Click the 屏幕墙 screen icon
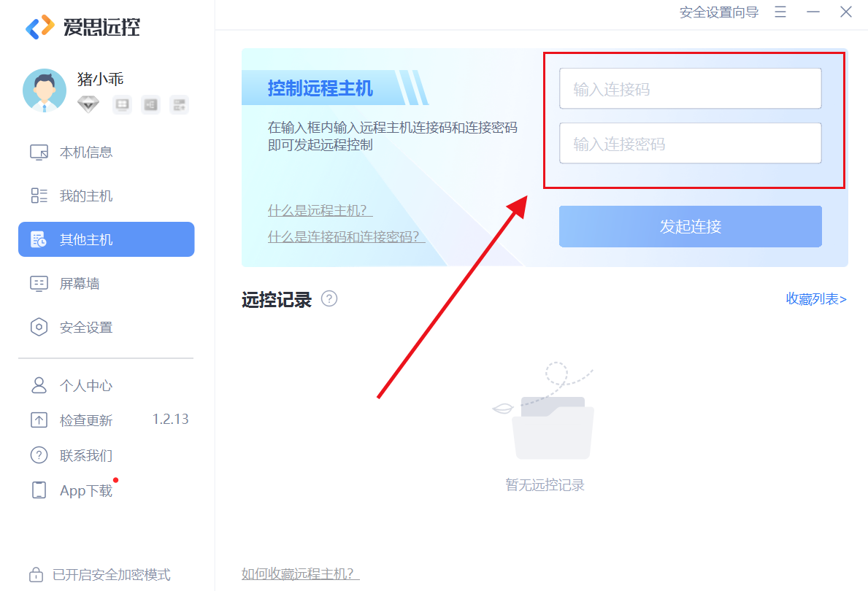Image resolution: width=868 pixels, height=591 pixels. 39,284
